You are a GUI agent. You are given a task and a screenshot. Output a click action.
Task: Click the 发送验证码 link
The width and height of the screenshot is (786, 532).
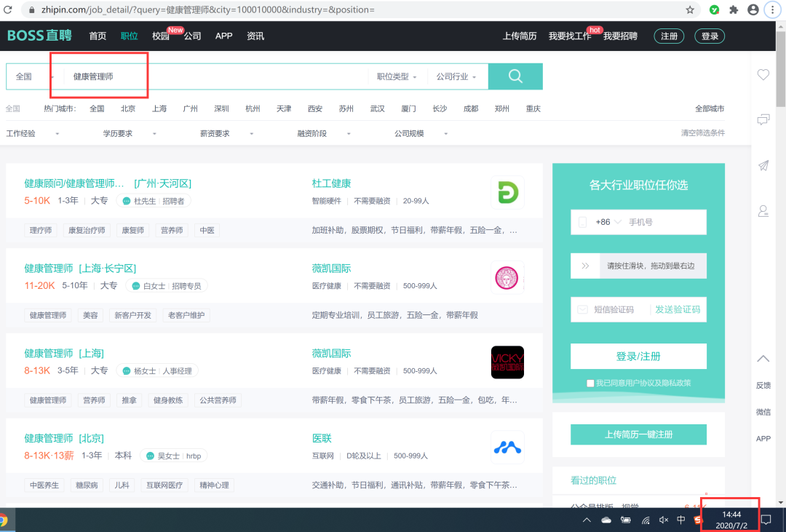tap(678, 309)
